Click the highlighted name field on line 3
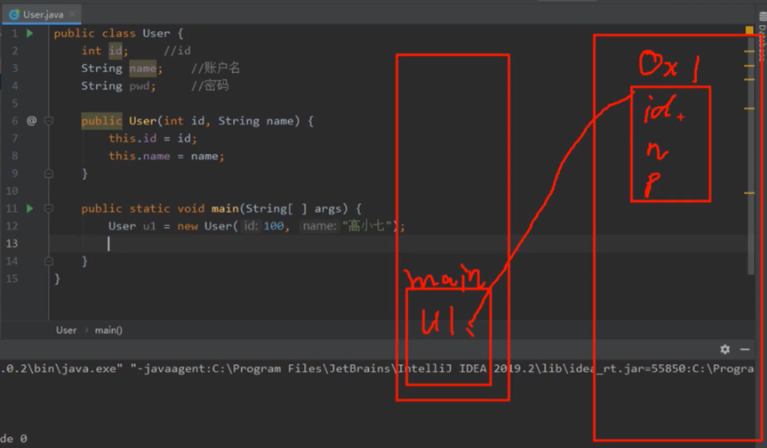 pos(143,68)
